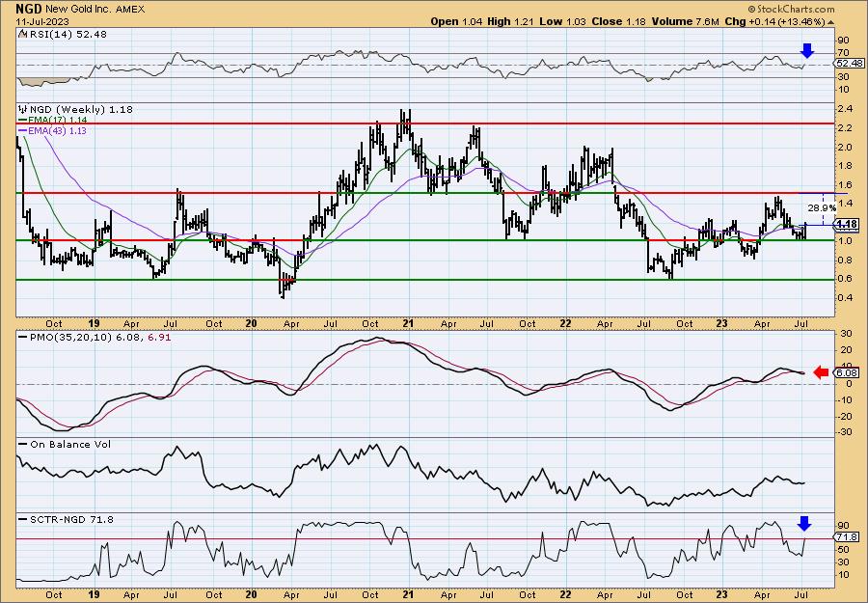Click the 'PMO(35,20,10) 6.08, 6.91' indicator label
The image size is (868, 603).
[95, 337]
